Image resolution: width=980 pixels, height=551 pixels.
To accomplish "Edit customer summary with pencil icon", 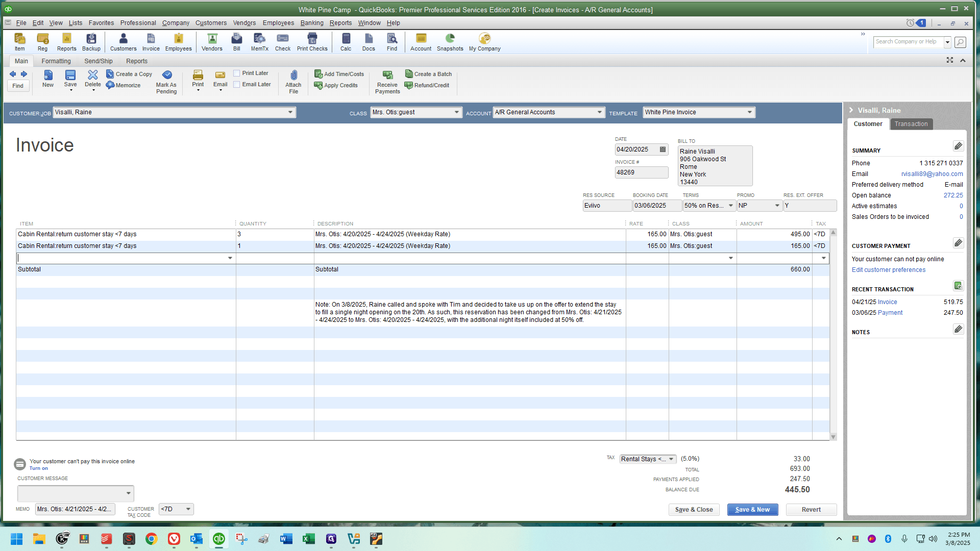I will coord(958,146).
